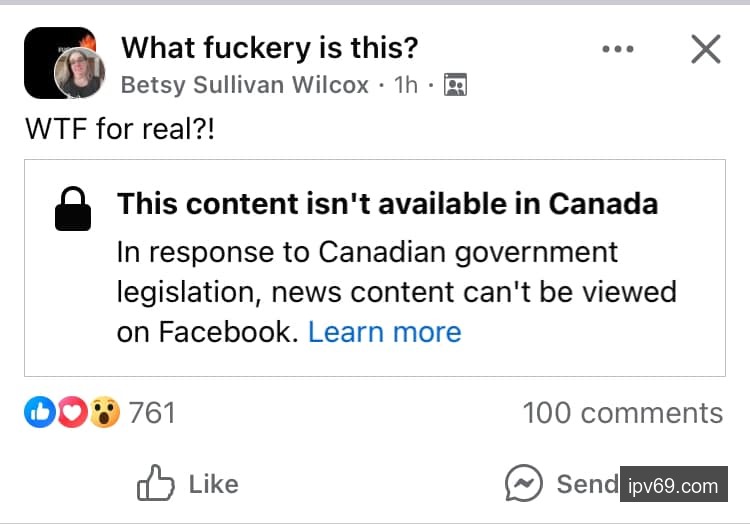Click the 'WTF for real?!' post text
Image resolution: width=750 pixels, height=524 pixels.
(119, 131)
